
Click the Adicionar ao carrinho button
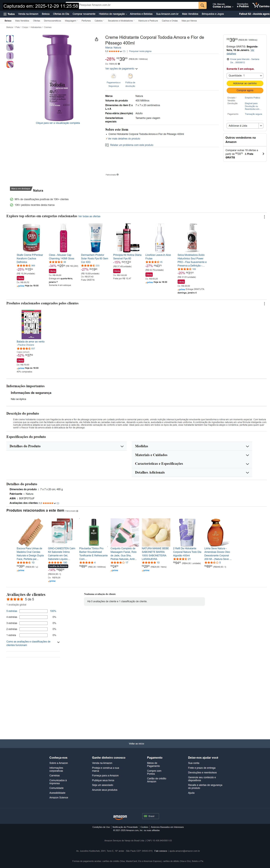tap(245, 83)
